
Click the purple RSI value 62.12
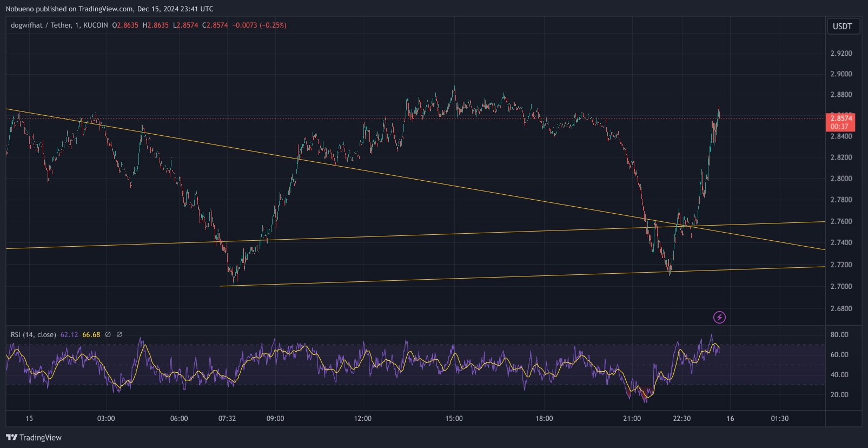click(69, 334)
